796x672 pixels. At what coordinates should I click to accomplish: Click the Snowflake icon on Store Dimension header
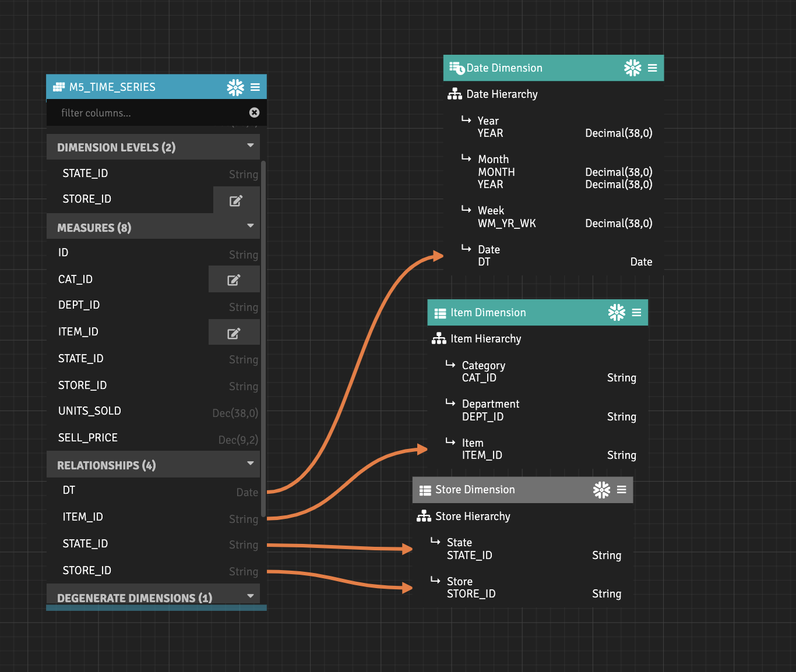(x=602, y=489)
